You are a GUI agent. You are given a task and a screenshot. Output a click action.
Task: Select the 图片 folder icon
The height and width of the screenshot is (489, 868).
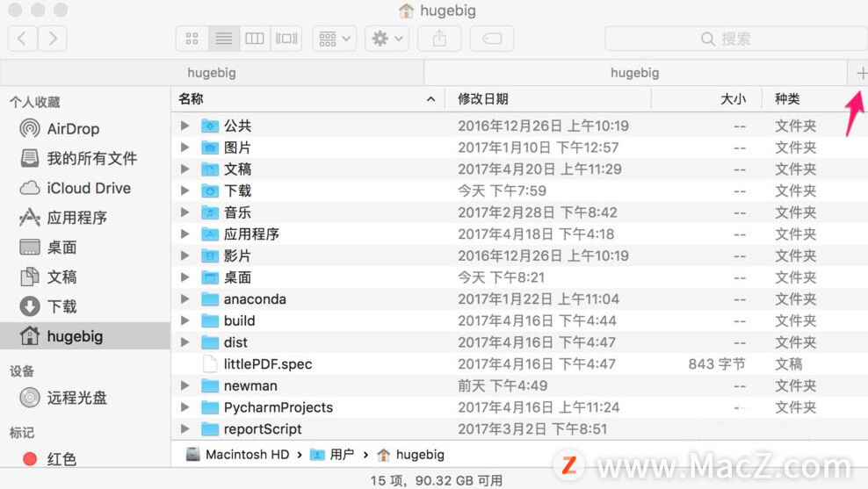210,147
